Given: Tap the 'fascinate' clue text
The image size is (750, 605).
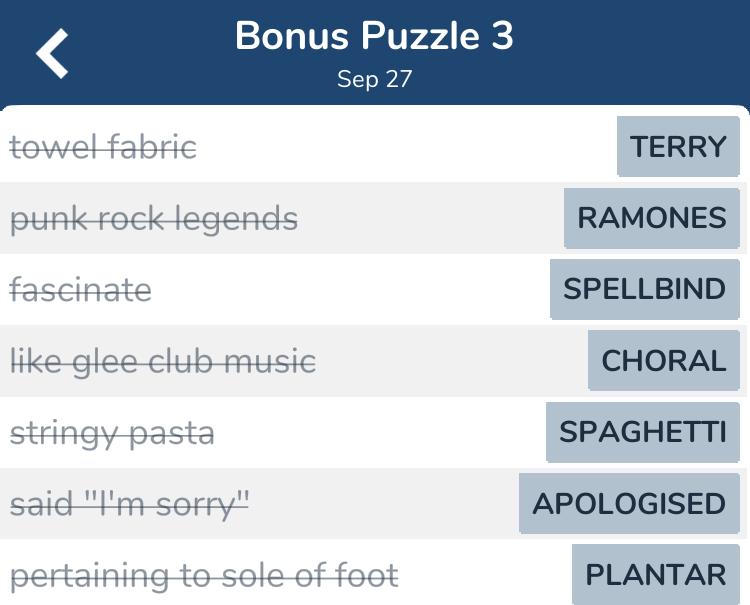Looking at the screenshot, I should pyautogui.click(x=81, y=290).
